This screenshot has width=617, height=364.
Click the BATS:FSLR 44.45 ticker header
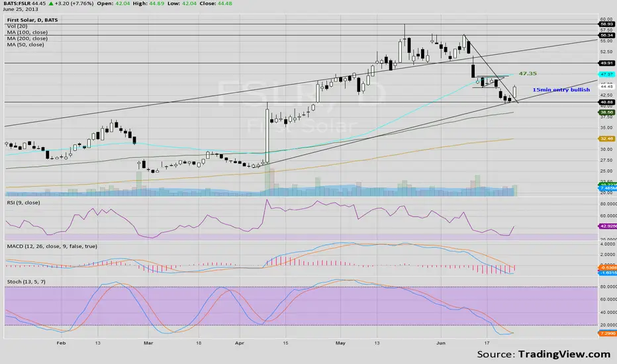tap(24, 3)
